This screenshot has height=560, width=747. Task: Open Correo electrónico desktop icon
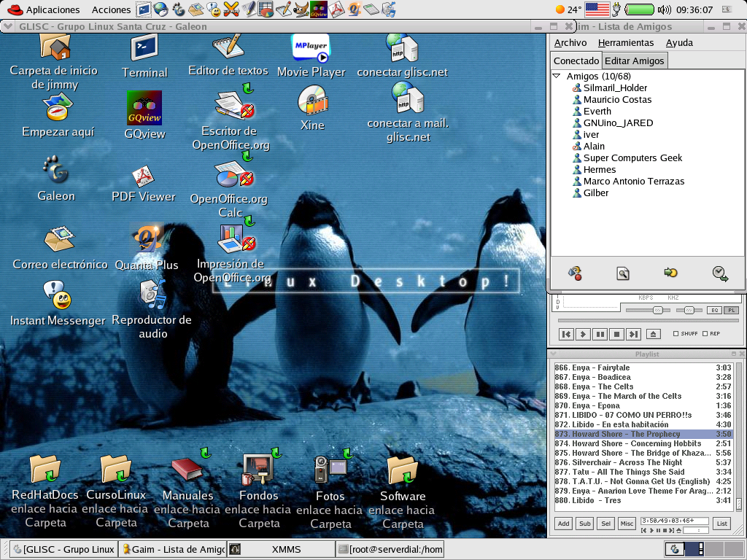coord(59,239)
